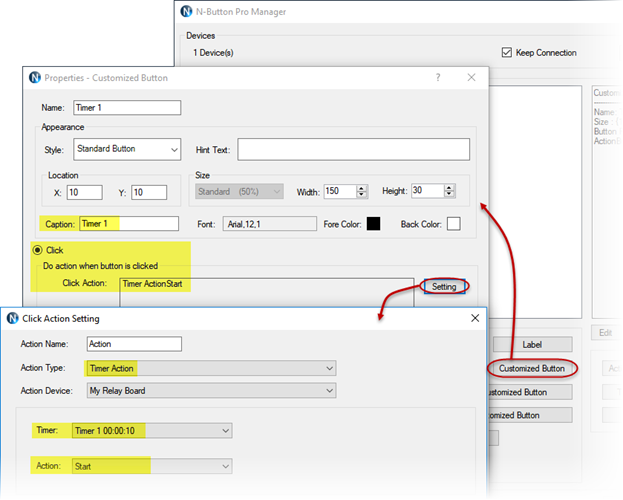Decrease the Height value with down arrow
The image size is (623, 500).
tap(449, 194)
